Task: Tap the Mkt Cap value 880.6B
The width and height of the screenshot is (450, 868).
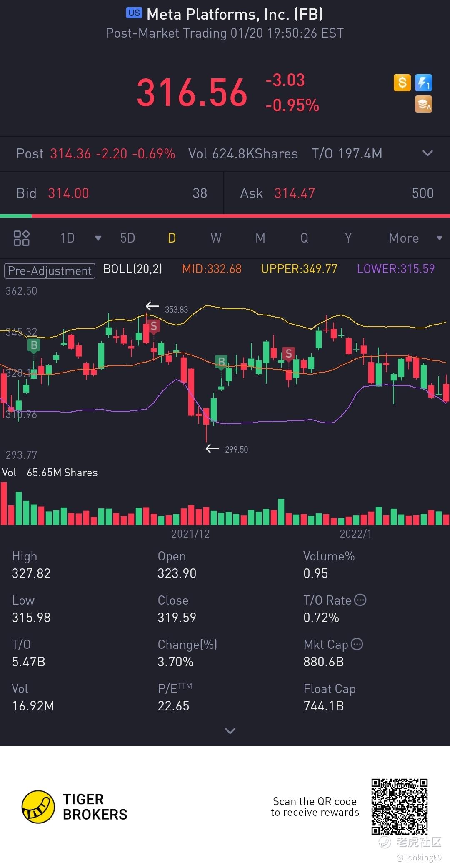Action: (x=324, y=662)
